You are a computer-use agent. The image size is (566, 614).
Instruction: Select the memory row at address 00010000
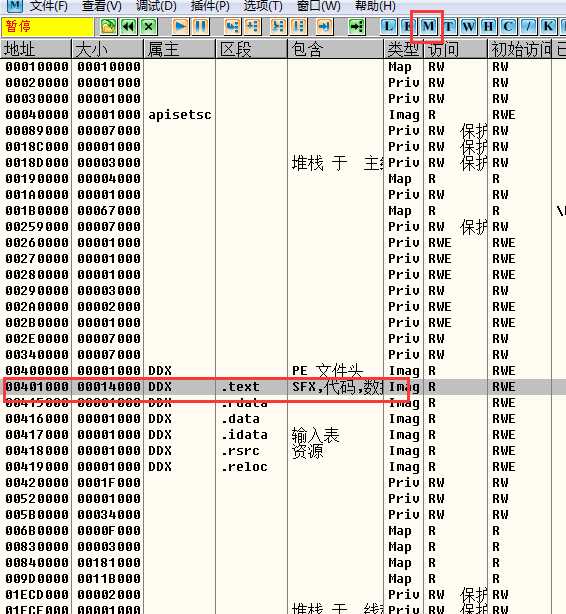click(283, 67)
